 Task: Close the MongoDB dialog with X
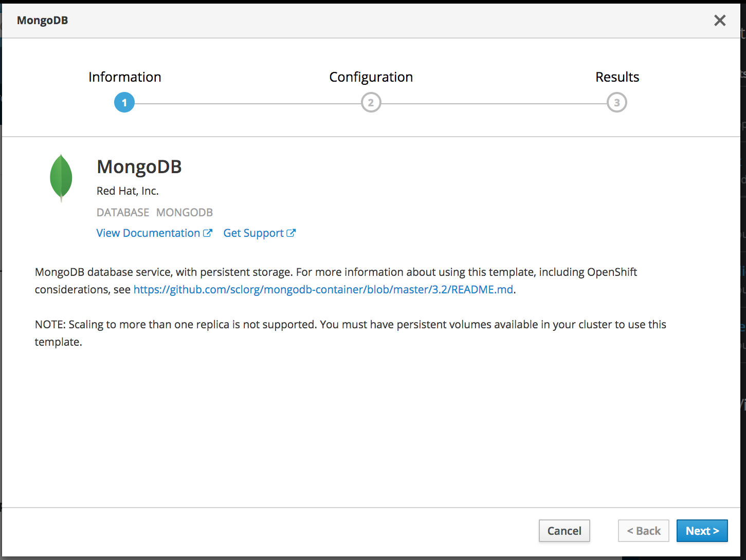[x=720, y=20]
